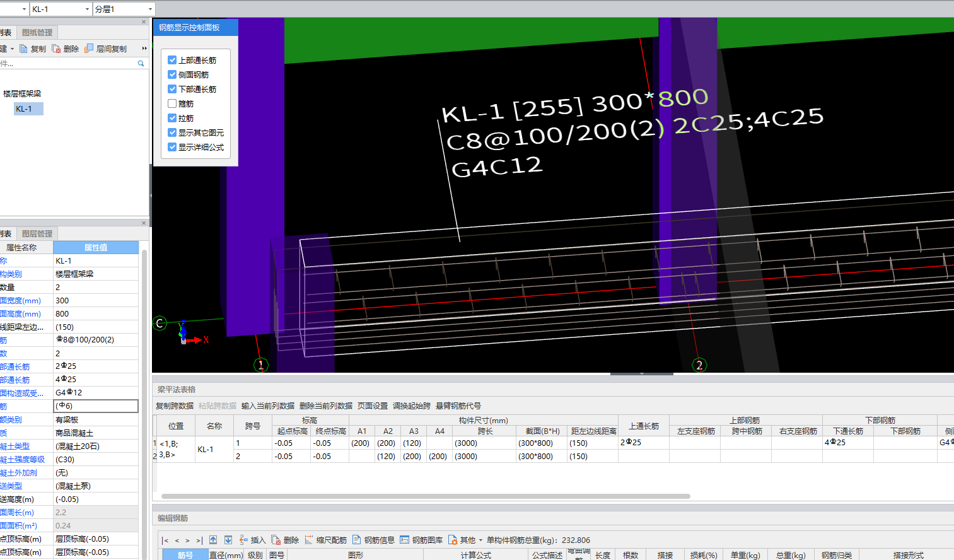Open the cut-off dropdown left of KL-1
This screenshot has width=954, height=560.
coord(24,9)
